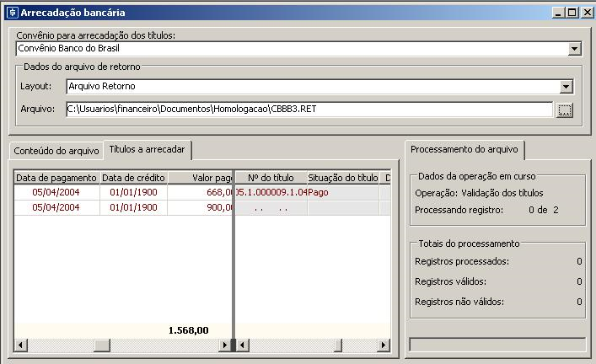Minimize the Arrecadação bancária window
This screenshot has width=596, height=364.
pos(559,13)
